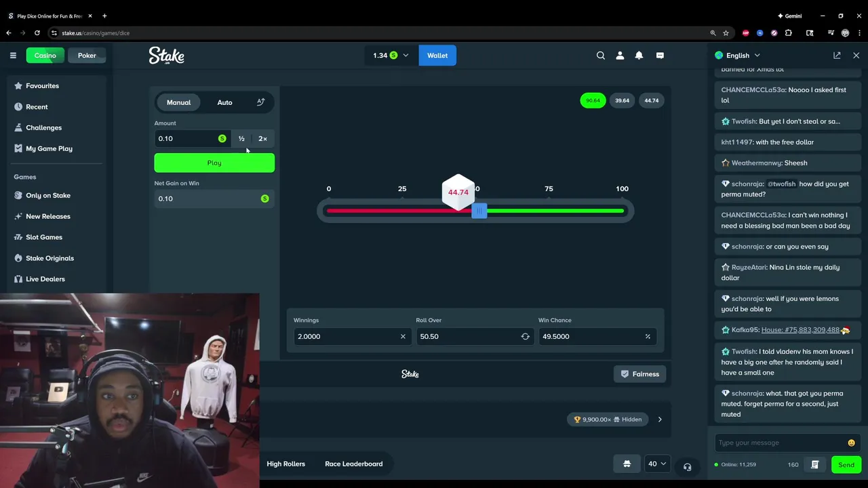Image resolution: width=868 pixels, height=488 pixels.
Task: Click the dice slider handle
Action: tap(479, 211)
